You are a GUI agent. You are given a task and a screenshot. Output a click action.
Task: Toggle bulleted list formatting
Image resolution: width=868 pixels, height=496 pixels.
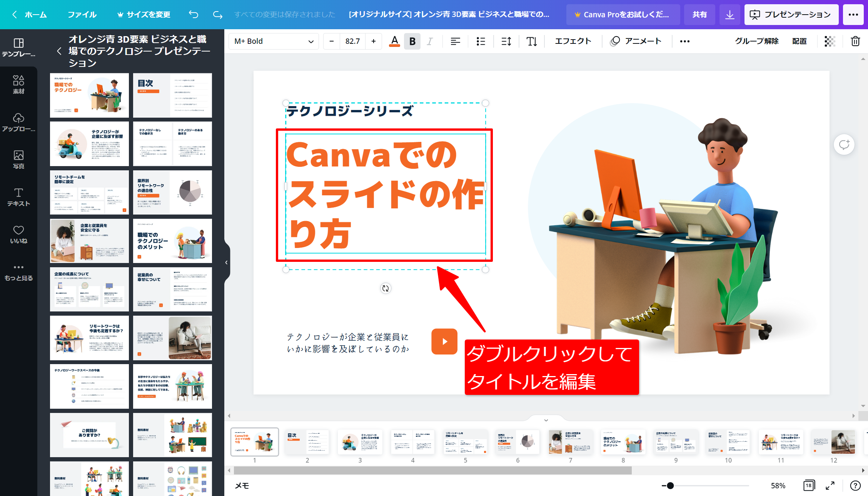(x=481, y=41)
